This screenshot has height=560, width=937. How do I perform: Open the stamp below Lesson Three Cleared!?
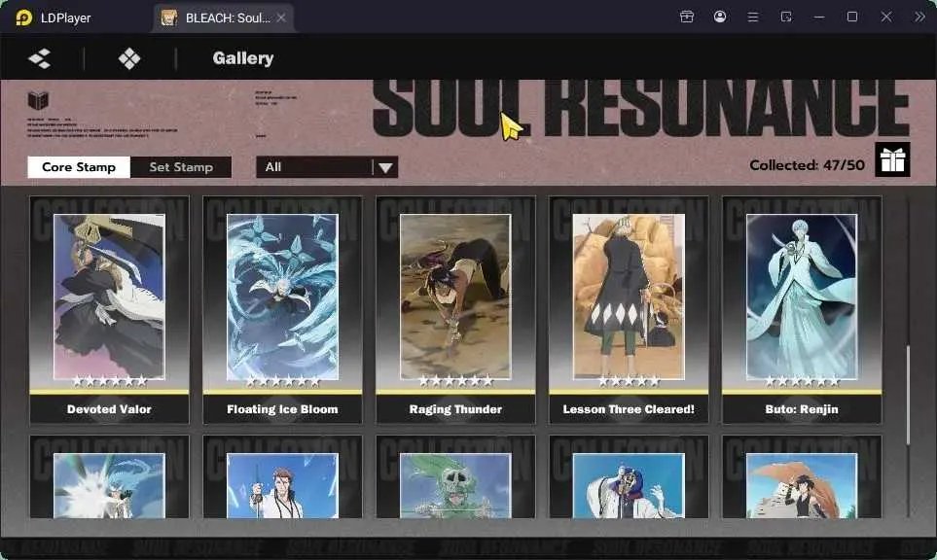click(x=629, y=477)
